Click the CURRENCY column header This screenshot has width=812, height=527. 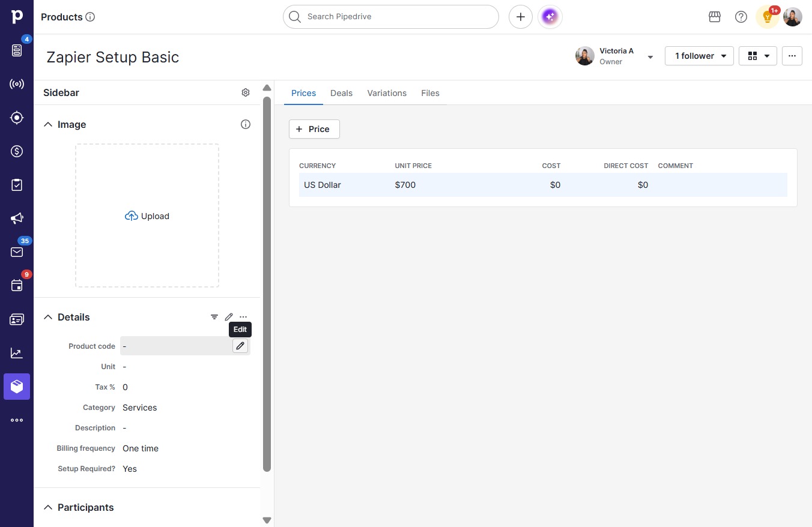click(317, 166)
